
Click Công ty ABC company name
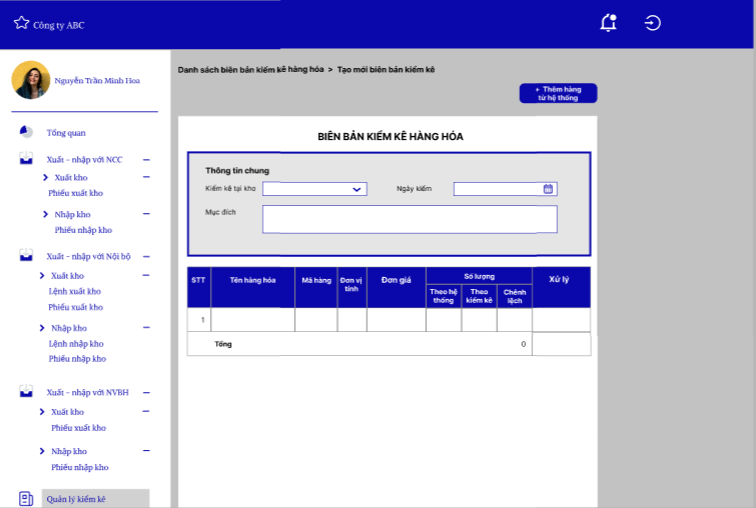point(58,25)
